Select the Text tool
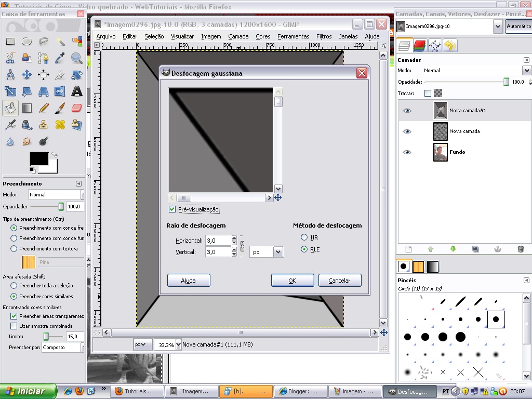Screen dimensions: 532x399 click(77, 91)
